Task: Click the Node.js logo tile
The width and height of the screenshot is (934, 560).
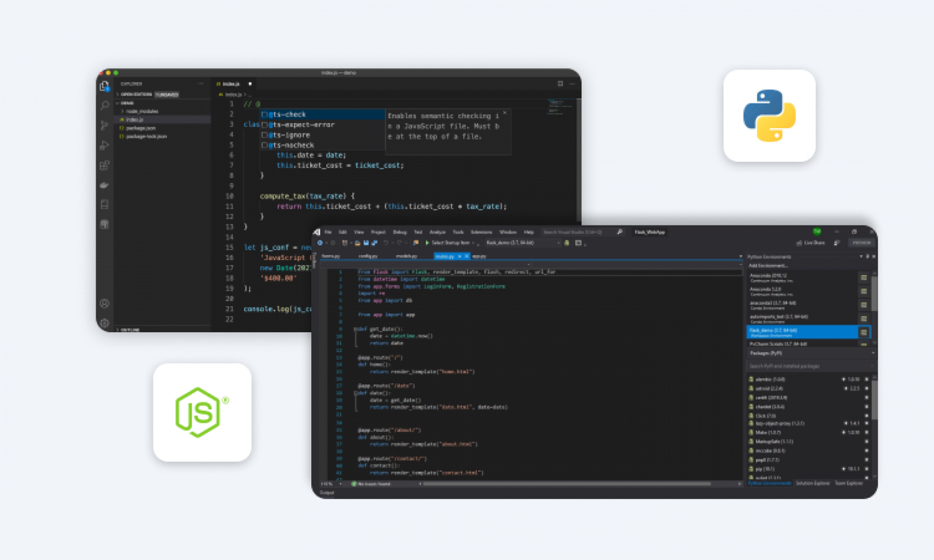Action: 202,412
